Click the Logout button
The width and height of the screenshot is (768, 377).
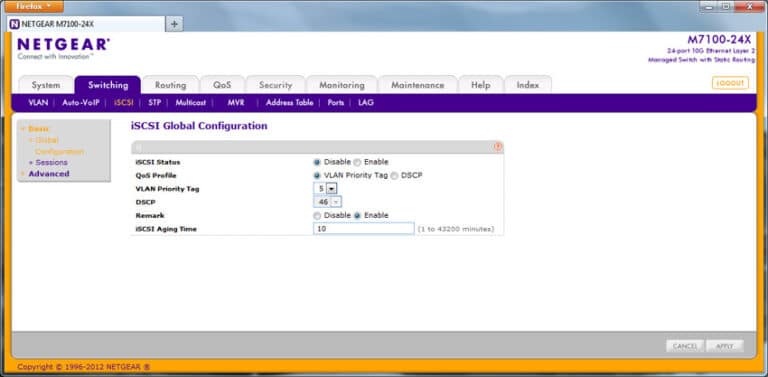click(x=730, y=83)
